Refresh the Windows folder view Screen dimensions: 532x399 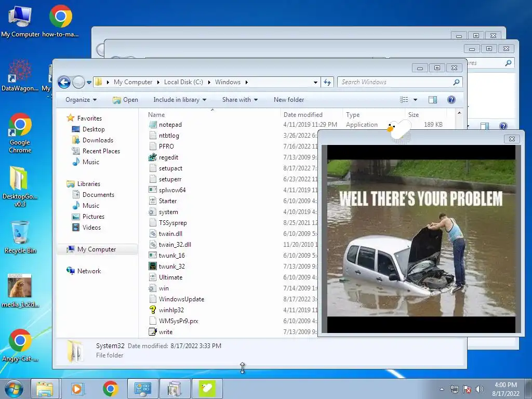pyautogui.click(x=327, y=82)
